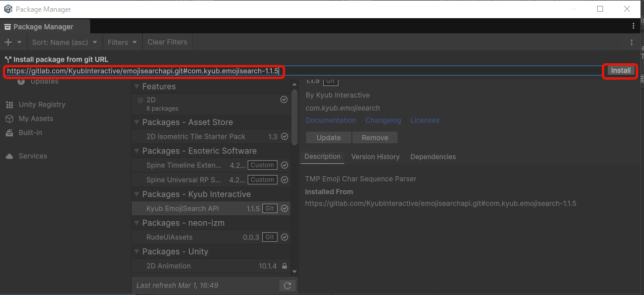Click the Custom tag on Spine Timeline row
Screen dimensions: 644x295
pyautogui.click(x=262, y=165)
